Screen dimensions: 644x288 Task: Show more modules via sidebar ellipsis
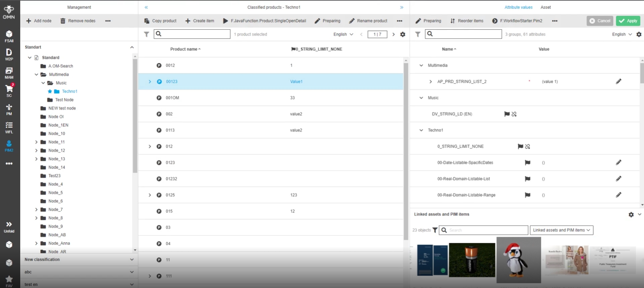coord(9,163)
